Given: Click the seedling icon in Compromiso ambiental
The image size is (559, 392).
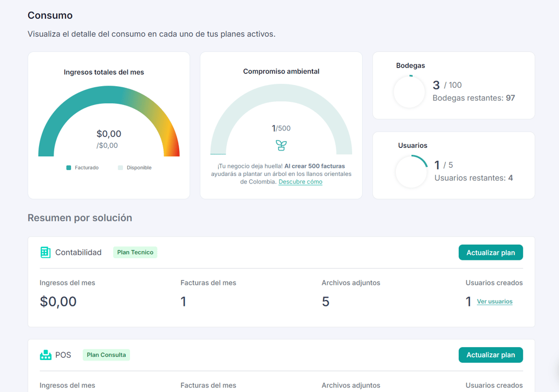Looking at the screenshot, I should 281,146.
